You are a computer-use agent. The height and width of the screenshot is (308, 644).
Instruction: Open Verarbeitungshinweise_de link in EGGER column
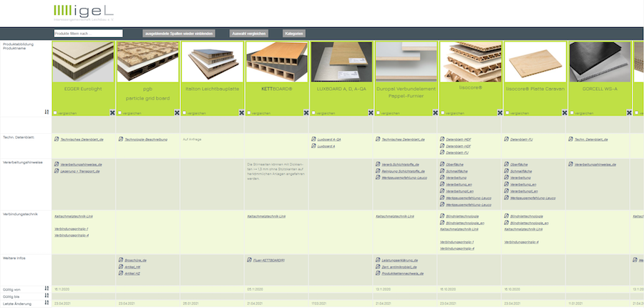coord(81,165)
